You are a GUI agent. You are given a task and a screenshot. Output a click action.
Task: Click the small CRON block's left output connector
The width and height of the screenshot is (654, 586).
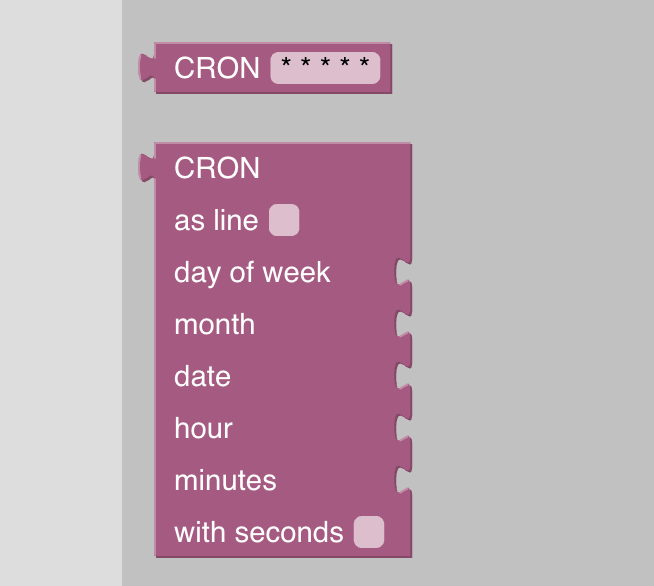click(147, 67)
